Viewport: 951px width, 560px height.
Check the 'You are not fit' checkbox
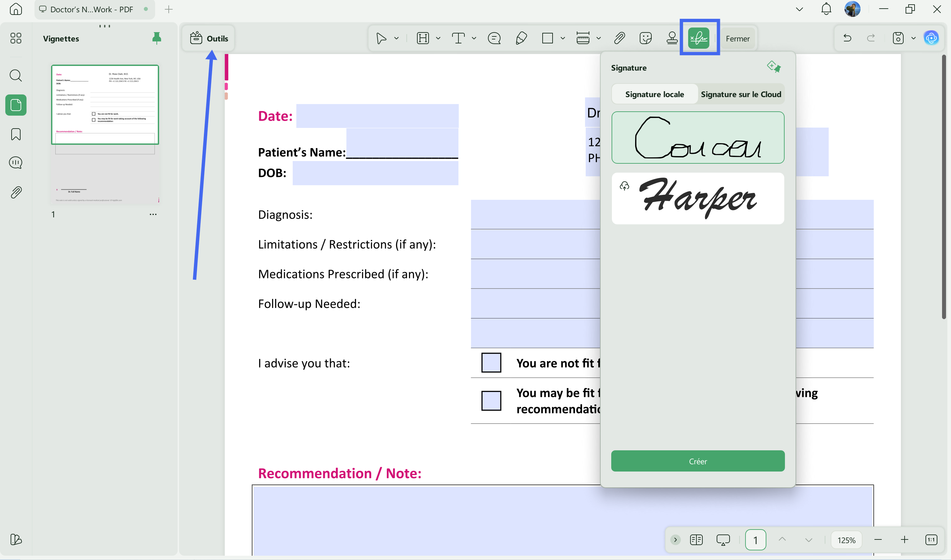click(x=491, y=363)
